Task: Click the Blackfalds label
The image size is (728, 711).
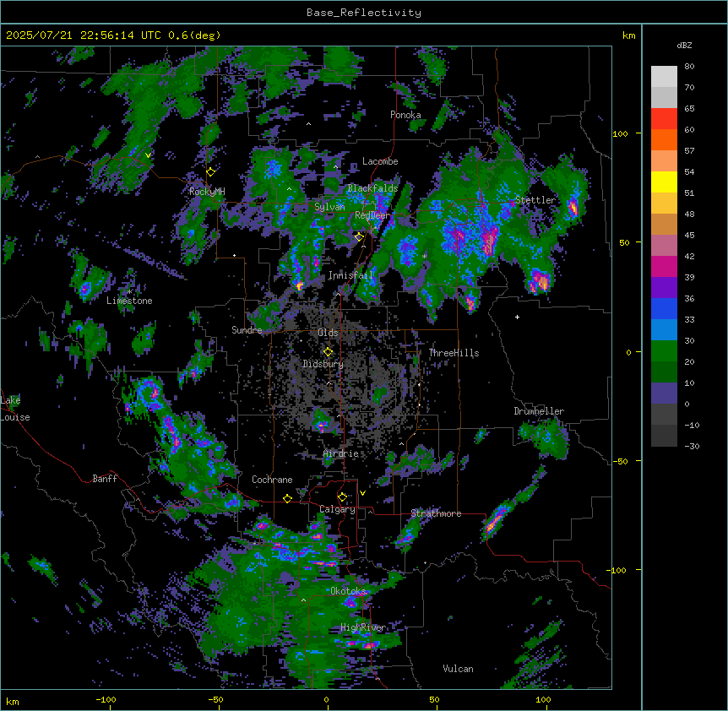Action: (372, 188)
